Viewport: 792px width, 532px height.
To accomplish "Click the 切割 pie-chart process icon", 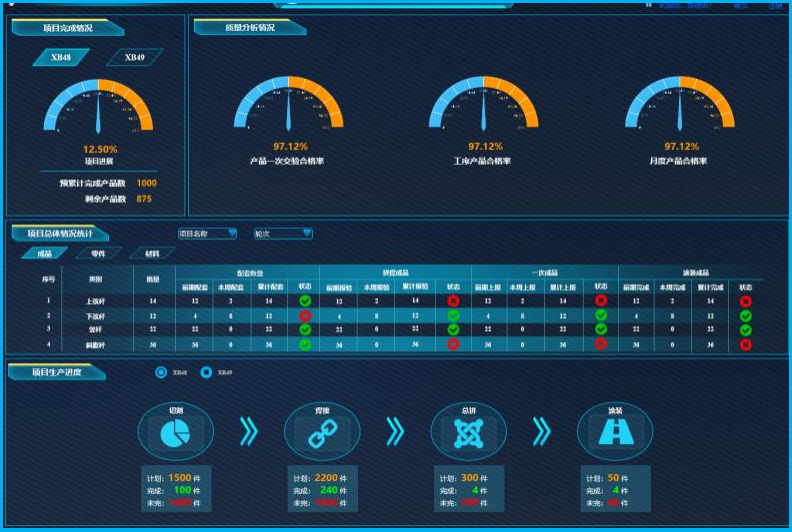I will point(175,433).
